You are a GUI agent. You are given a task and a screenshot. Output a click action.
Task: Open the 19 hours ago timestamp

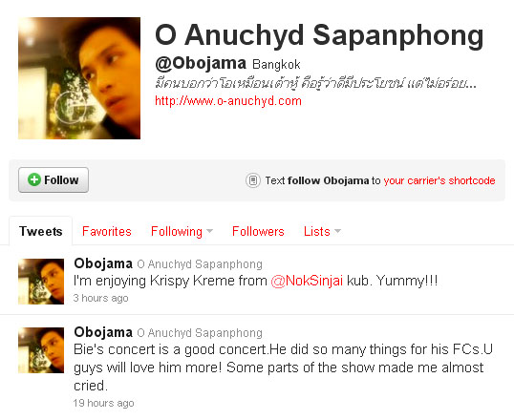click(103, 403)
